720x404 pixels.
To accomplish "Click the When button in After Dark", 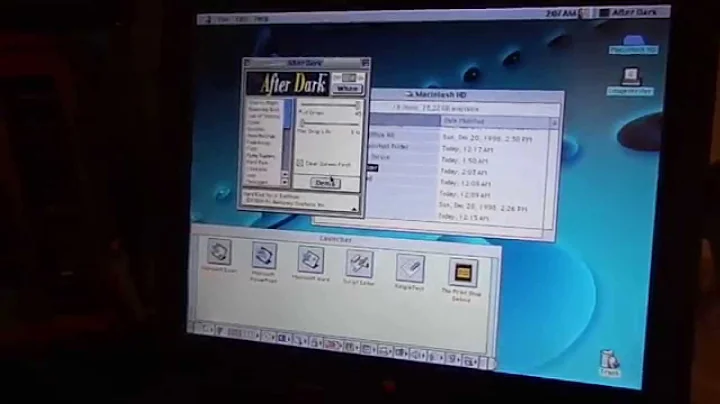I will (x=348, y=89).
